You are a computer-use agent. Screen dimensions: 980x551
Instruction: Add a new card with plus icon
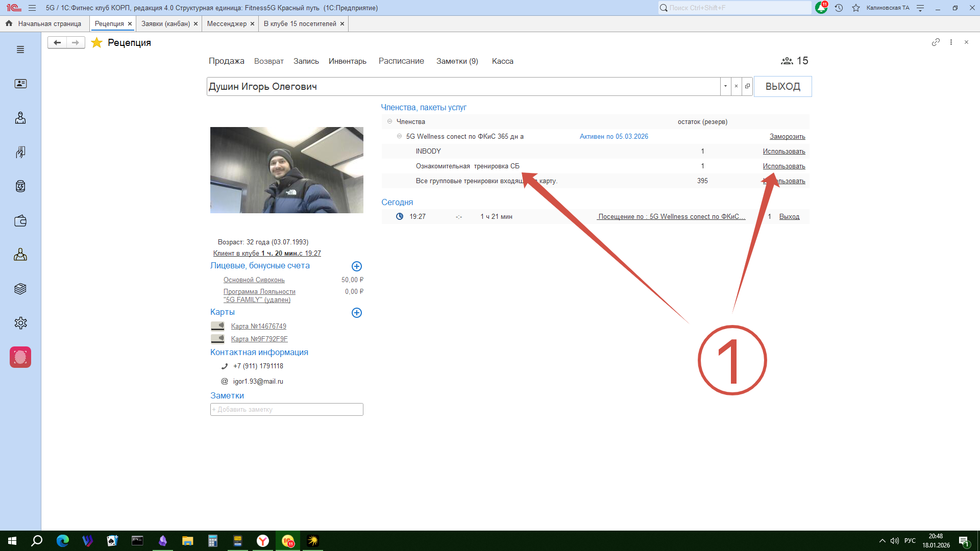pyautogui.click(x=357, y=313)
